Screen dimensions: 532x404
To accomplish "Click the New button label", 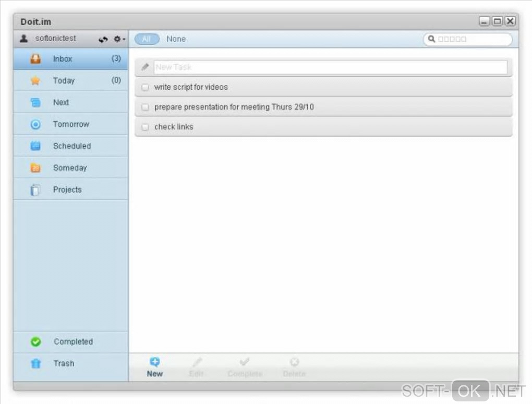I will click(155, 374).
